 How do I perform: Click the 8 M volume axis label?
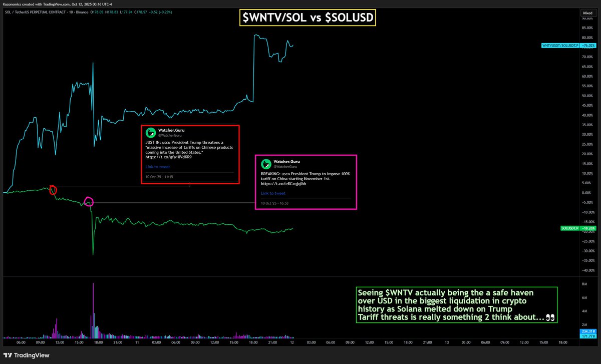point(584,284)
